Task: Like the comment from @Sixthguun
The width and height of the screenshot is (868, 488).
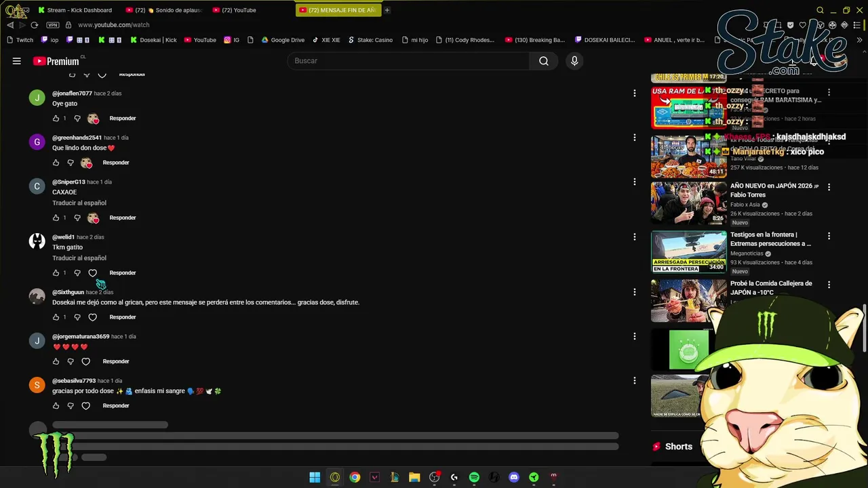Action: click(x=56, y=317)
